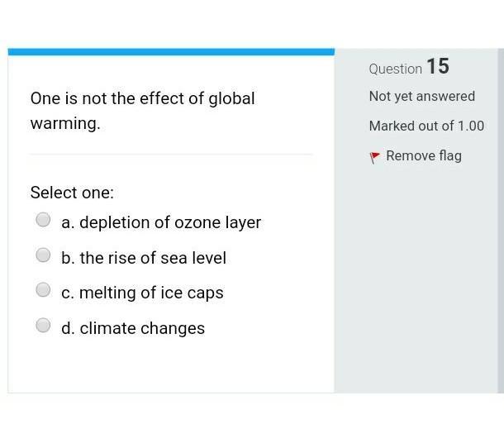Click the "Not yet answered" status text
This screenshot has height=429, width=504.
[421, 96]
